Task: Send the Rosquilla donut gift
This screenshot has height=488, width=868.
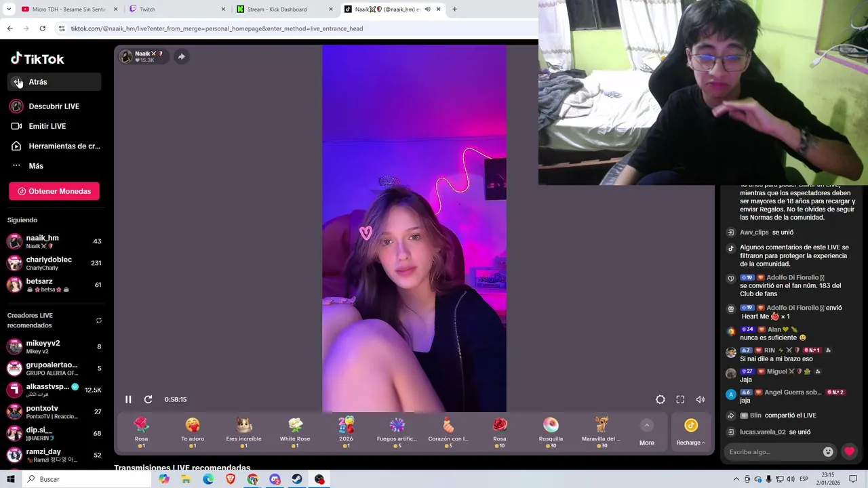Action: (551, 432)
